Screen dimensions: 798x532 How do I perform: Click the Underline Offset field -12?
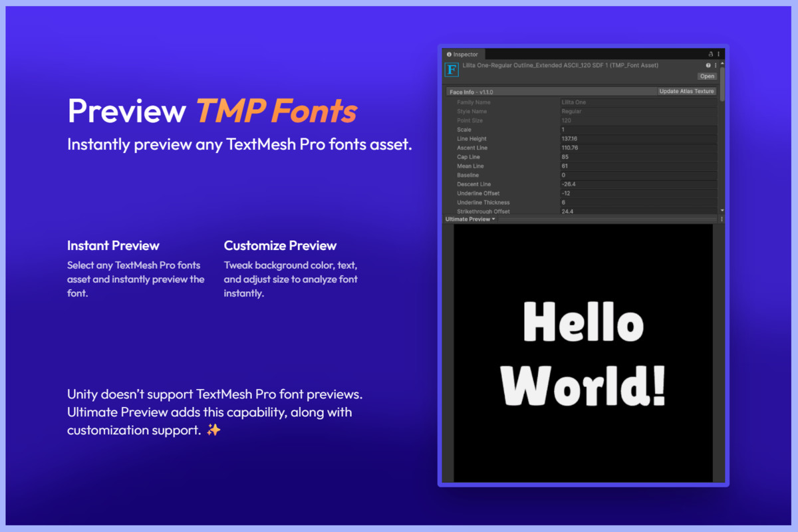(638, 194)
